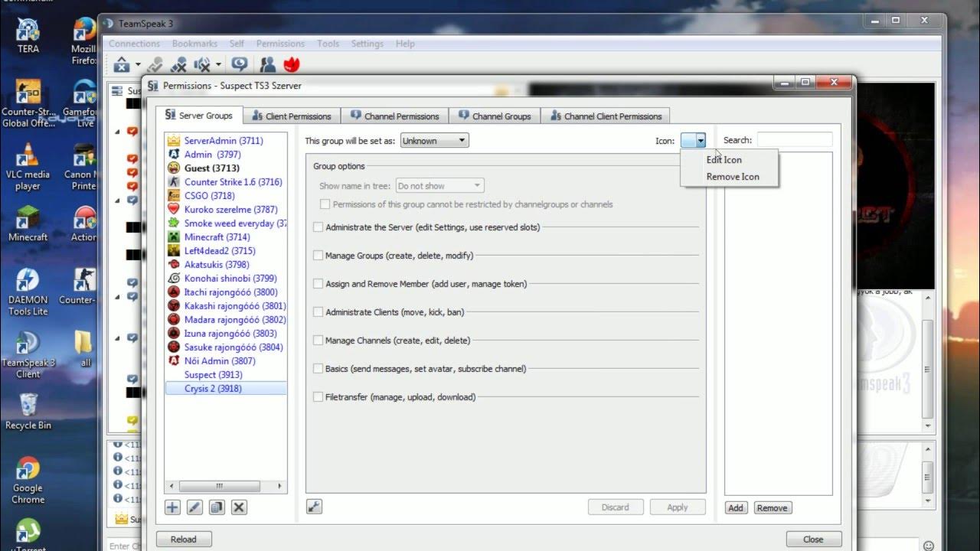
Task: Enable Basics permissions checkbox
Action: pos(318,369)
